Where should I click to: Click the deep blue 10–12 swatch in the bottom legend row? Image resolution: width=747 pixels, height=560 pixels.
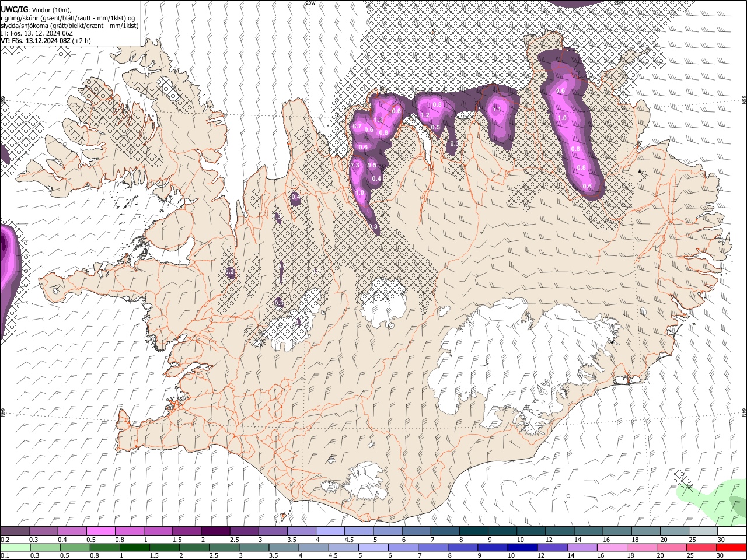[x=522, y=548]
